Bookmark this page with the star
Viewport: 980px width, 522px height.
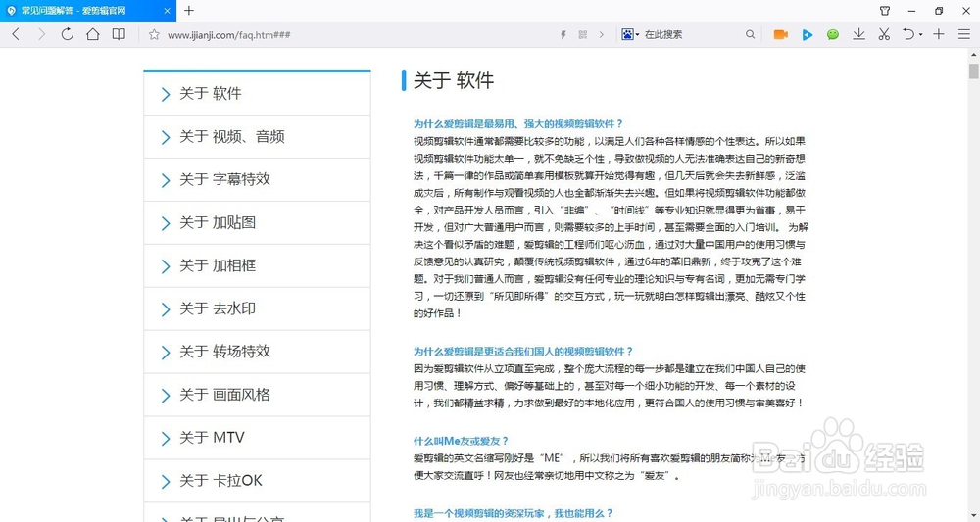(x=154, y=35)
